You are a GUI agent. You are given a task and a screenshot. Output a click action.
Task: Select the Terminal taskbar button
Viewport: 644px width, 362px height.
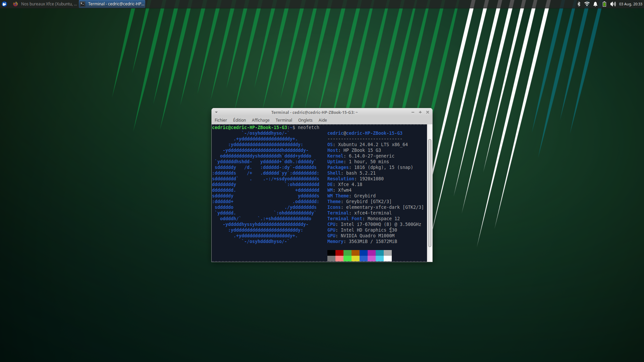112,4
